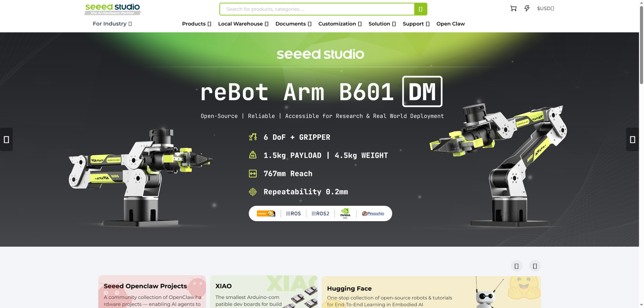Image resolution: width=644 pixels, height=308 pixels.
Task: Click the ROS logo in the banner
Action: [293, 214]
